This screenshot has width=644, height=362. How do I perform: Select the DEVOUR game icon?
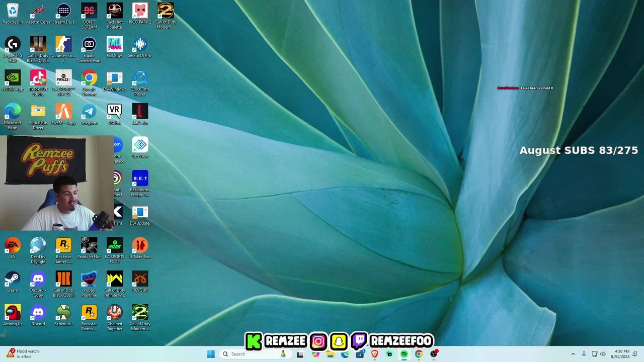[140, 282]
